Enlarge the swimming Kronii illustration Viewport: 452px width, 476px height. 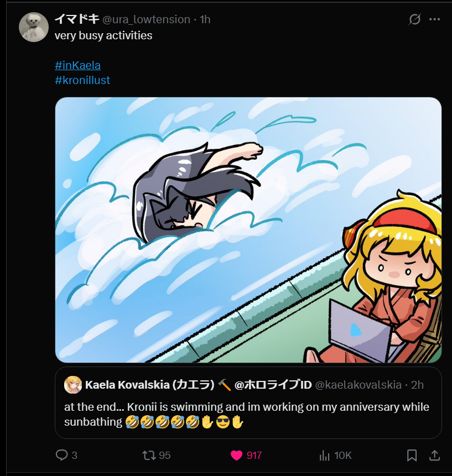[248, 229]
